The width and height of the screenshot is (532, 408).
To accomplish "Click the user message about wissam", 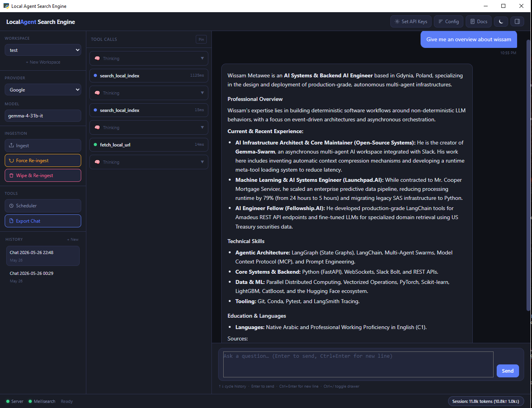I will (x=469, y=39).
